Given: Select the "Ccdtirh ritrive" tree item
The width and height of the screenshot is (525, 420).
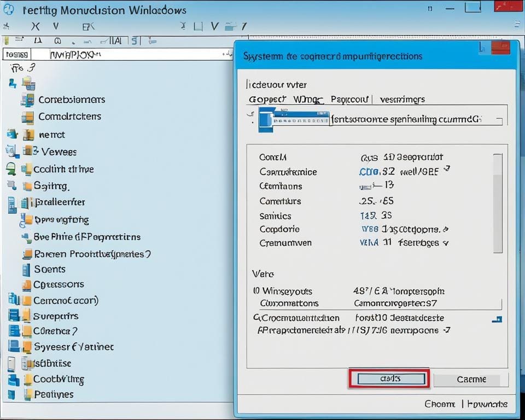Looking at the screenshot, I should pos(63,170).
